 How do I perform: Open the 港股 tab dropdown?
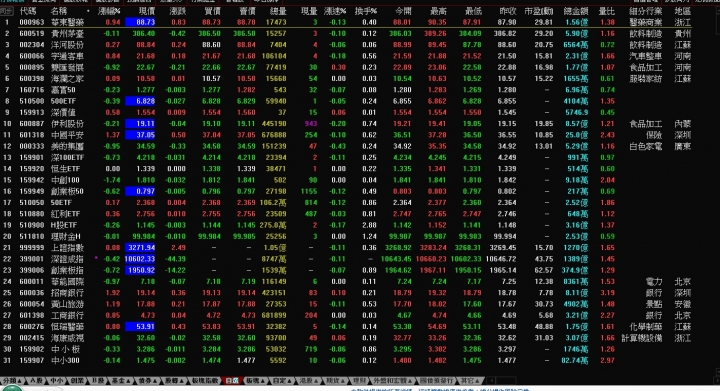point(309,380)
